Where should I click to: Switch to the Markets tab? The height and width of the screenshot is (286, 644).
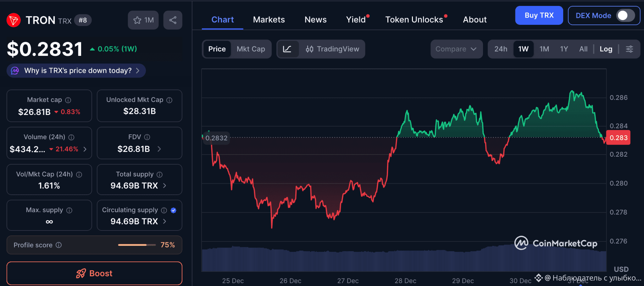269,19
